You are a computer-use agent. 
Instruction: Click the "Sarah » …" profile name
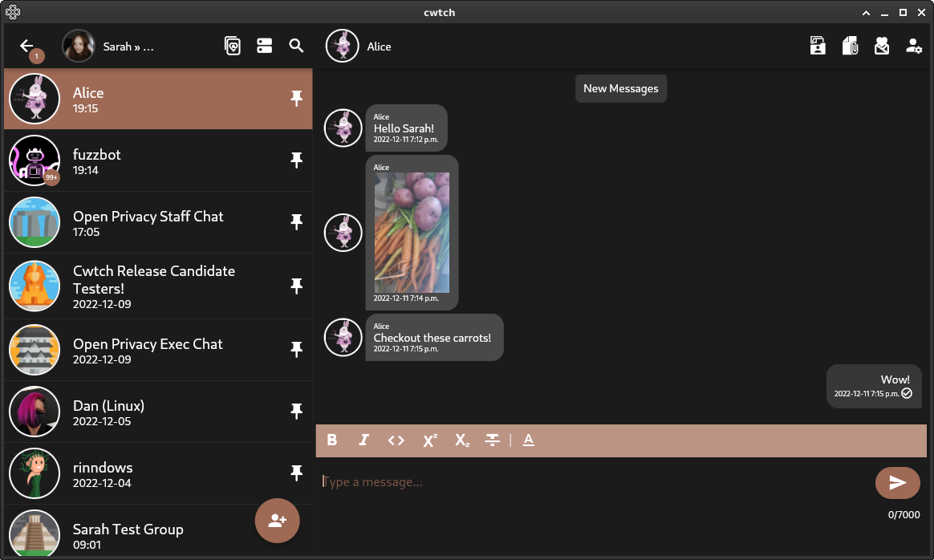coord(128,47)
